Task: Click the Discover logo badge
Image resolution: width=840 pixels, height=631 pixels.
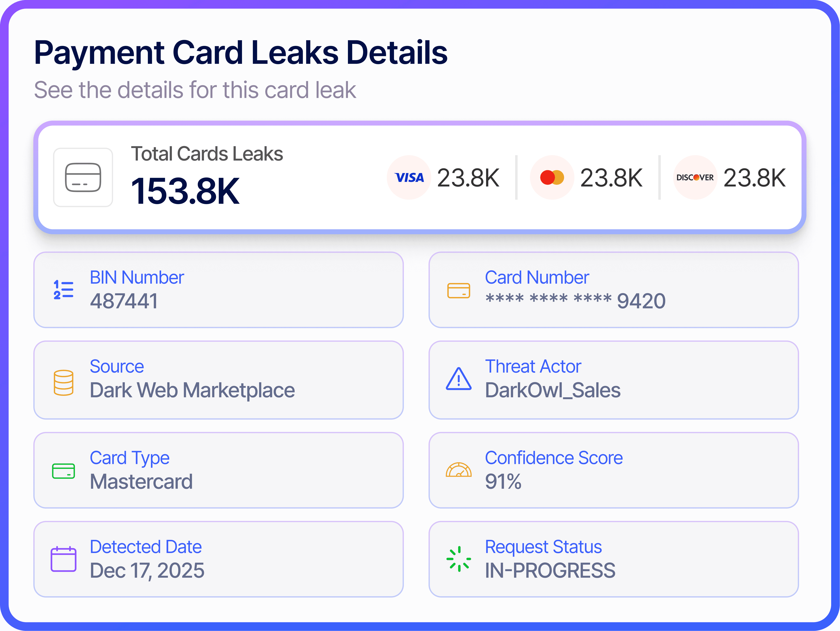Action: tap(695, 177)
